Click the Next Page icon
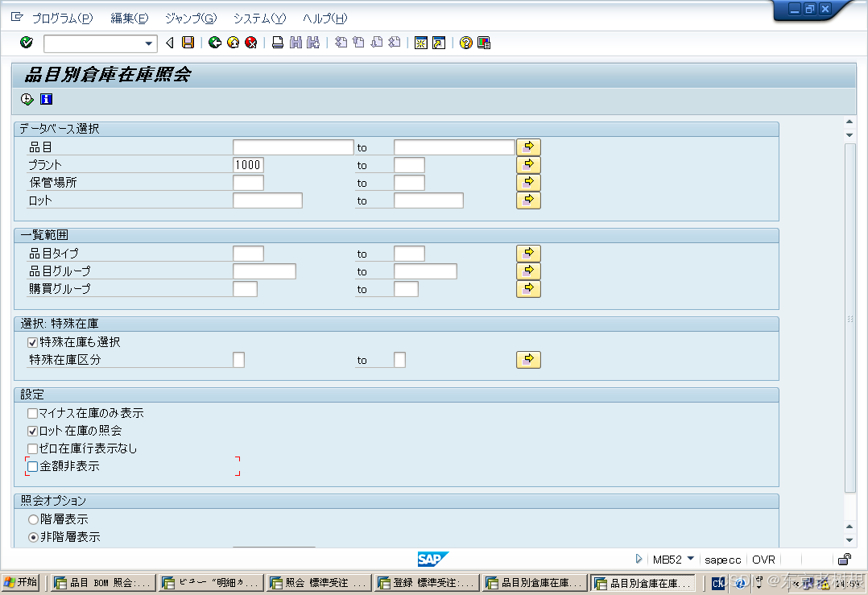The image size is (868, 595). [377, 43]
